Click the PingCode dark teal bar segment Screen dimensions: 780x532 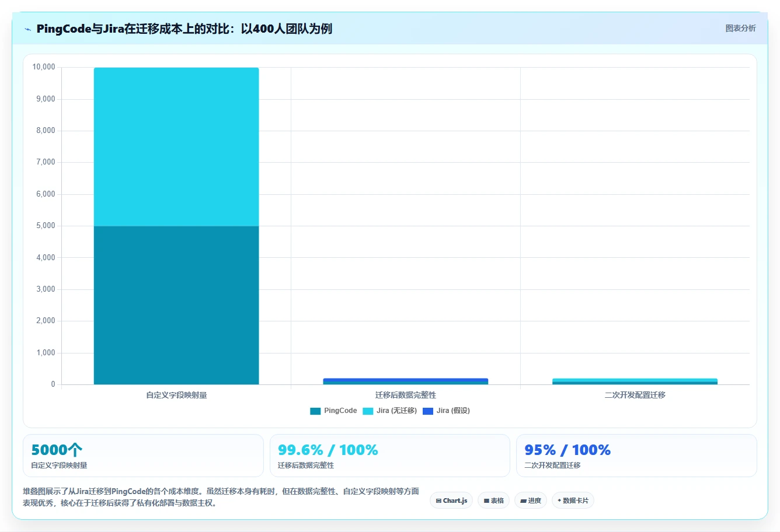coord(176,305)
